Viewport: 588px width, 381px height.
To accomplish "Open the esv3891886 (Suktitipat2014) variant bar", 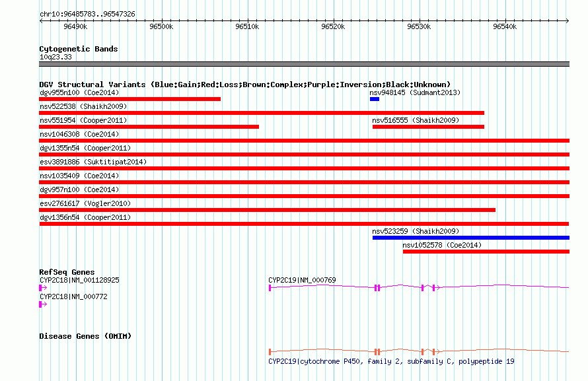I will point(304,168).
